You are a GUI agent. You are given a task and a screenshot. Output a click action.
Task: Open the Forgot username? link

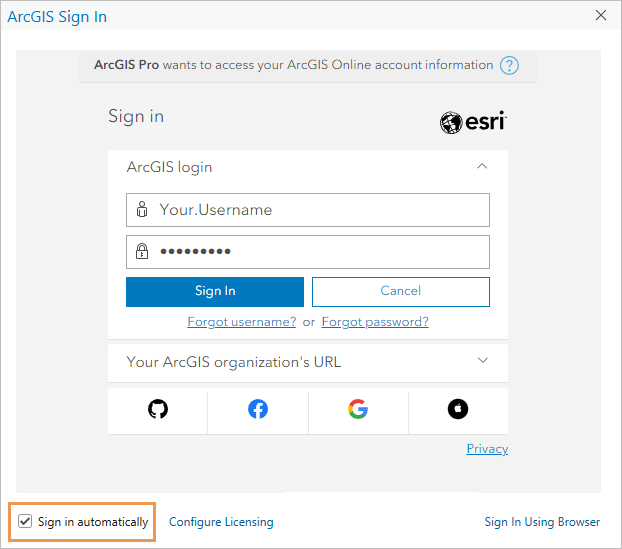242,322
